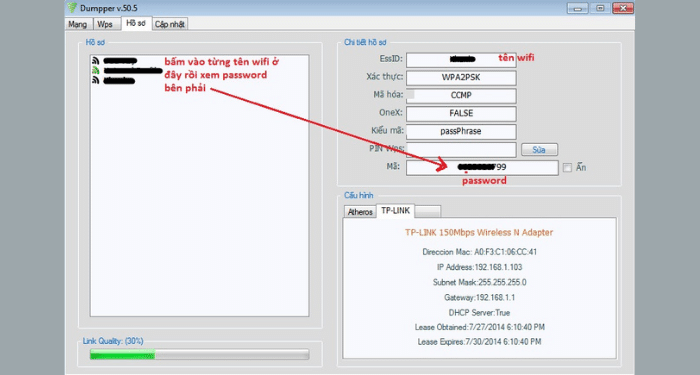Viewport: 700px width, 375px height.
Task: Click the blank adapter tab beside TP-LINK
Action: click(428, 212)
